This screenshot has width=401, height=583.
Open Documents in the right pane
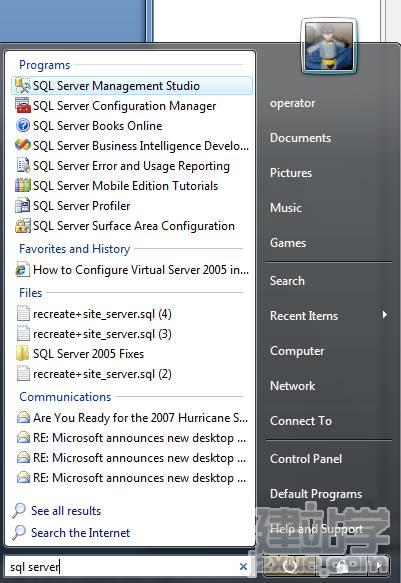[x=300, y=138]
